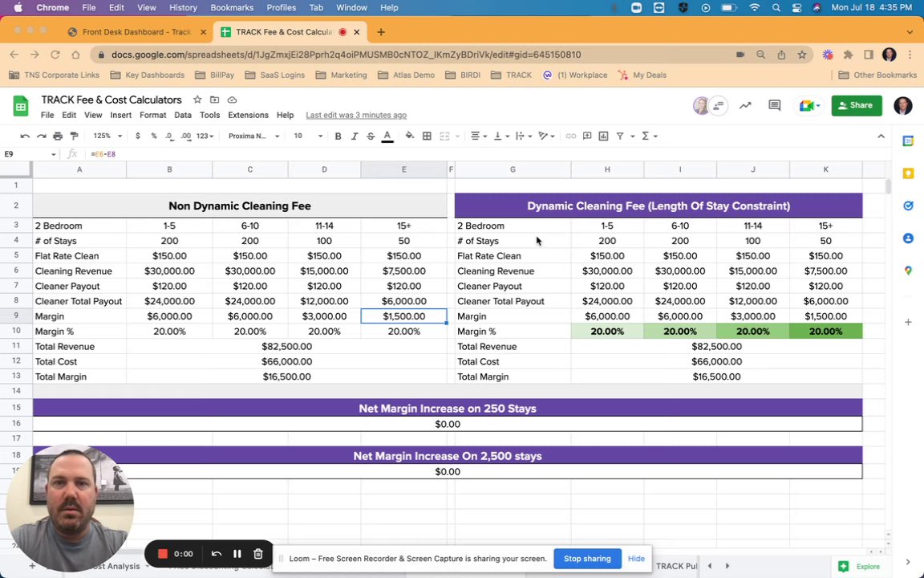The width and height of the screenshot is (924, 578).
Task: Open the File menu in Sheets
Action: click(x=47, y=115)
